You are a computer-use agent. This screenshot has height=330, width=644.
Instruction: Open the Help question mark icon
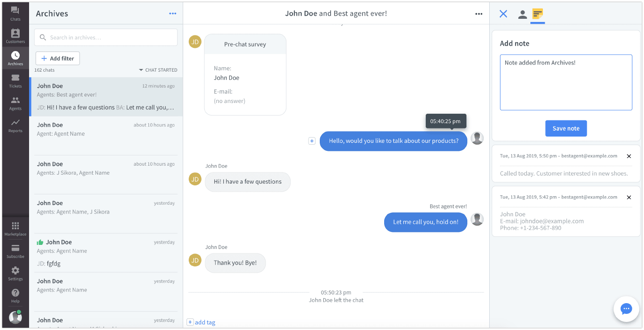point(15,296)
